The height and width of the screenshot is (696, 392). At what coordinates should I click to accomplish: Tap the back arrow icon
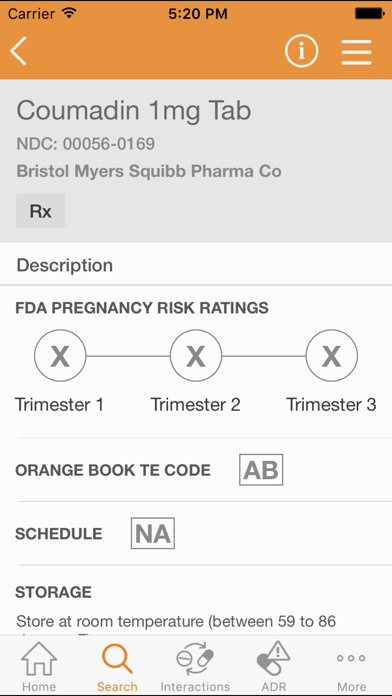pos(19,51)
